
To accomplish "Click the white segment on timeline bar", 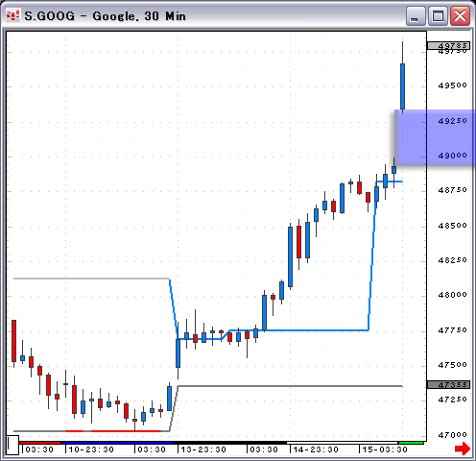I will pos(343,443).
